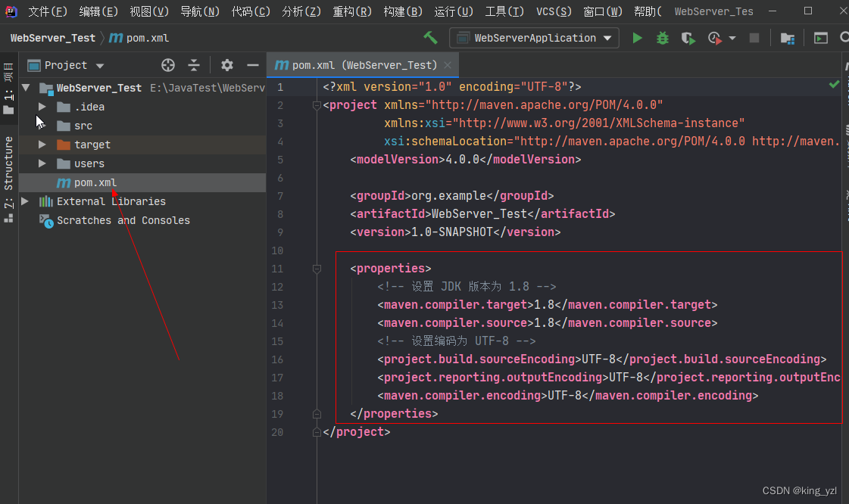Expand the .idea folder

click(42, 107)
